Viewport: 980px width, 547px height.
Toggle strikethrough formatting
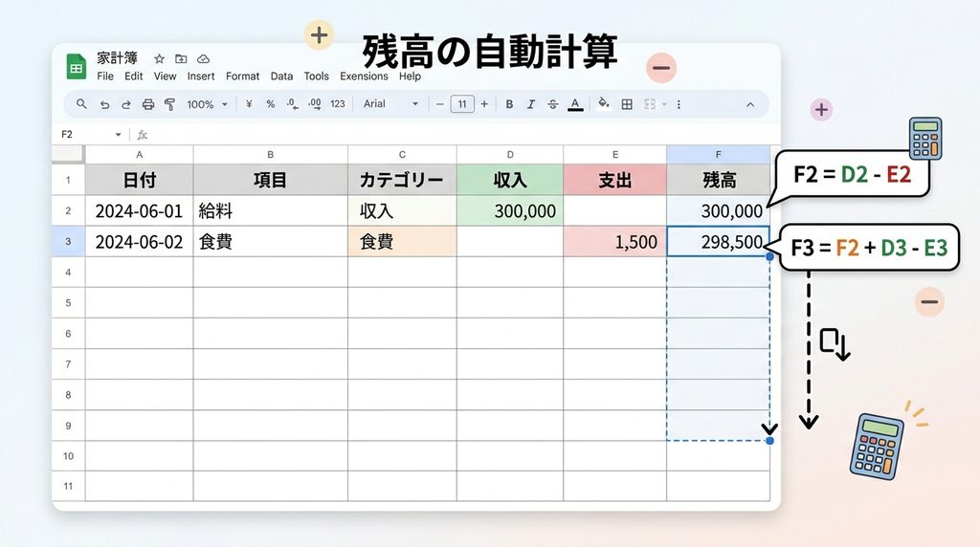(552, 104)
